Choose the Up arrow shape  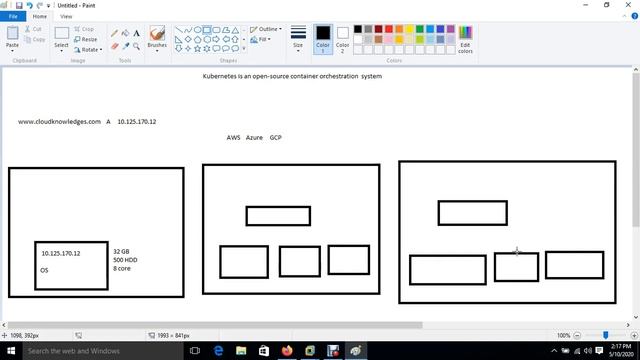pos(236,40)
